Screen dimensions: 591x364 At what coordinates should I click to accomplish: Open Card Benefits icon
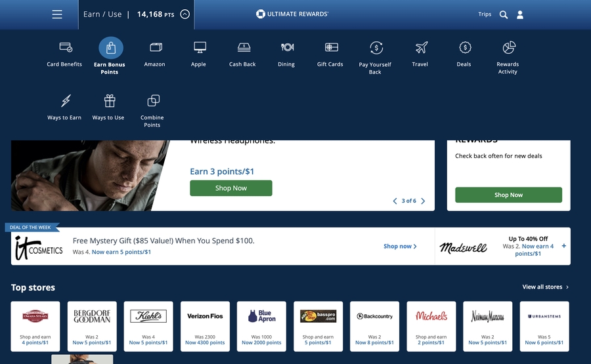point(65,48)
